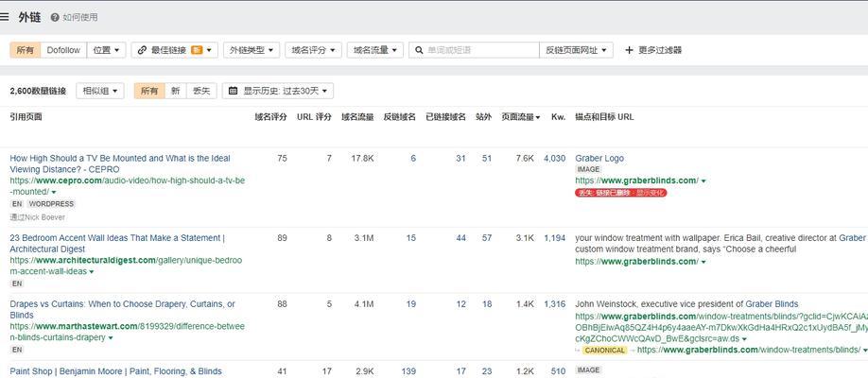Screen dimensions: 868x378
Task: Open graberblinds.com target URL in CEPRO row
Action: click(x=636, y=180)
